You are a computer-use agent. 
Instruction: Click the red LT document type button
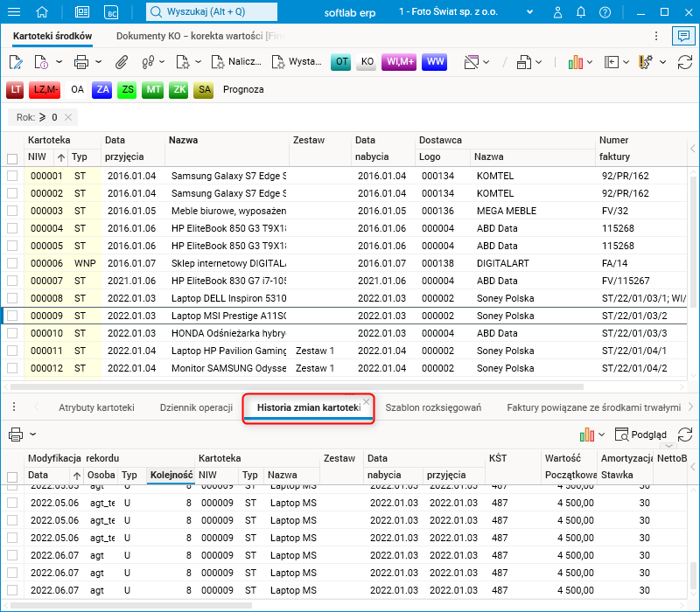click(x=16, y=89)
